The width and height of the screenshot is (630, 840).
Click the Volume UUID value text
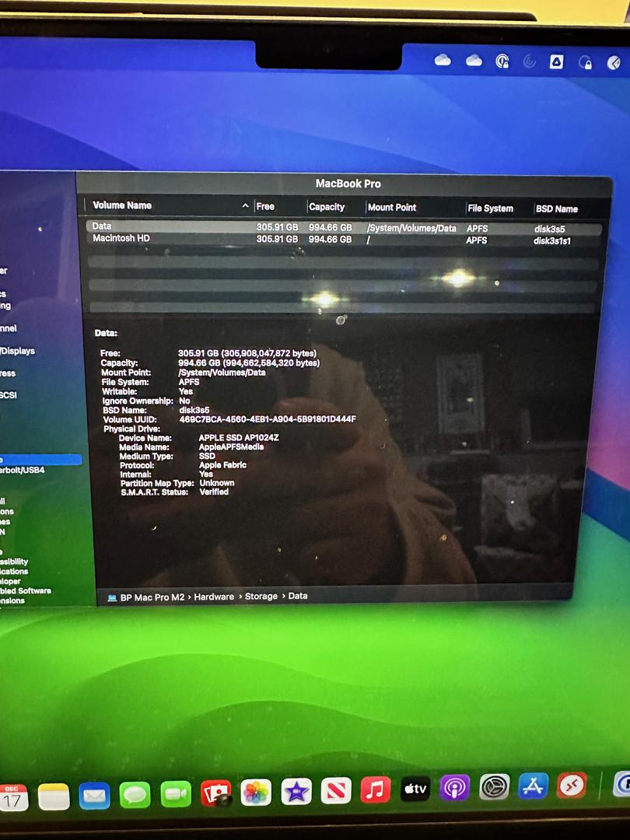coord(268,419)
